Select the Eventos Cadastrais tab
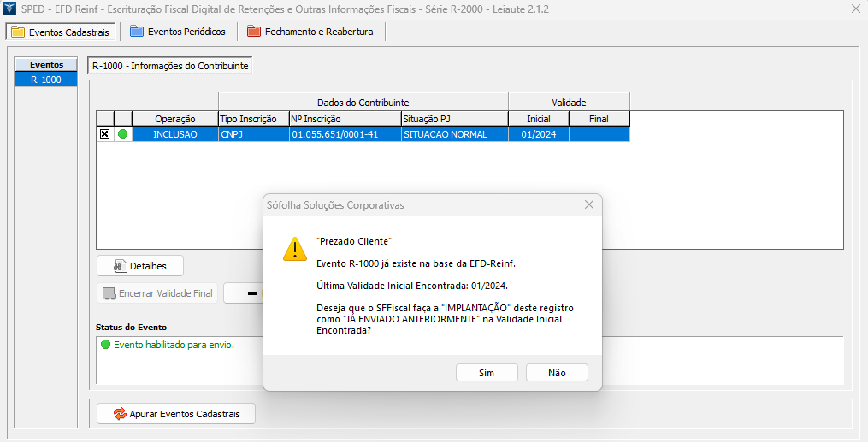 (60, 32)
